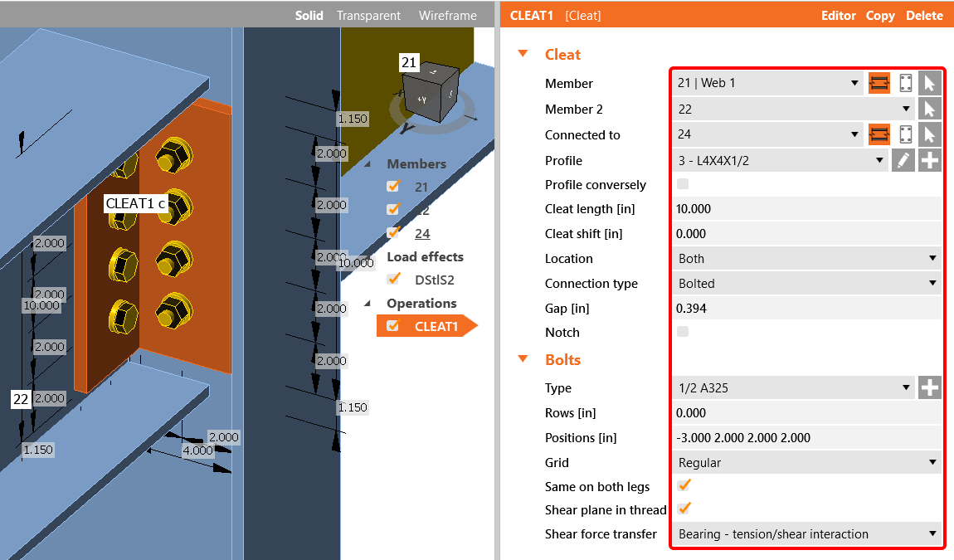Viewport: 954px width, 560px height.
Task: Open the Location dropdown
Action: pyautogui.click(x=805, y=259)
